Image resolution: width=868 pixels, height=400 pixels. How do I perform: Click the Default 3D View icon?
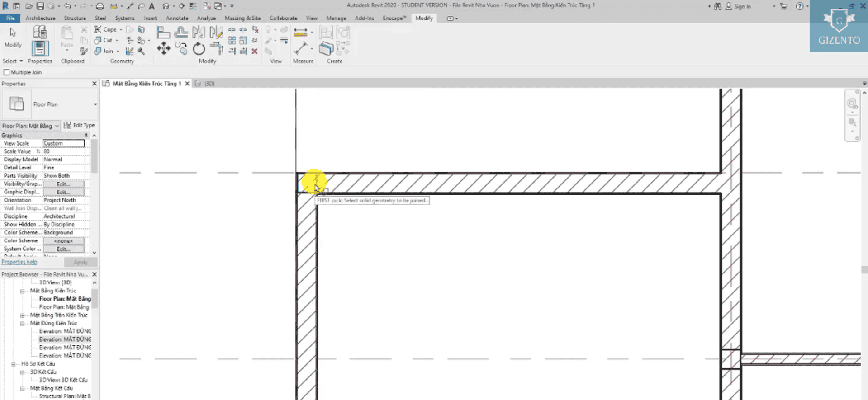point(166,6)
